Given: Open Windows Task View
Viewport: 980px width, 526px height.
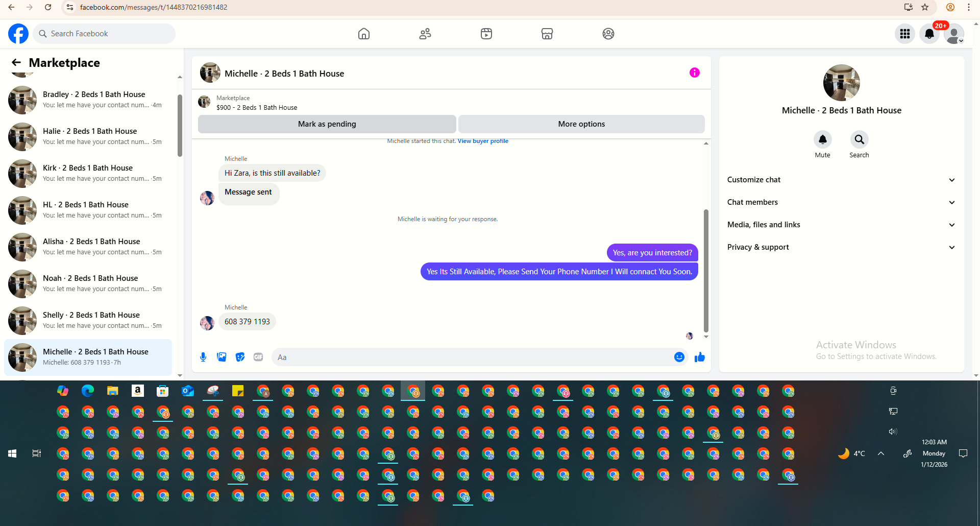Looking at the screenshot, I should pos(37,453).
